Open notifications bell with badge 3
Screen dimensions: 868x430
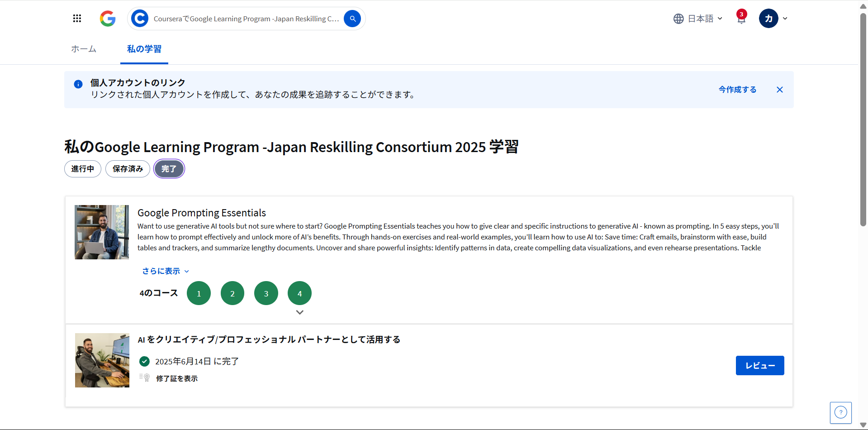tap(741, 18)
